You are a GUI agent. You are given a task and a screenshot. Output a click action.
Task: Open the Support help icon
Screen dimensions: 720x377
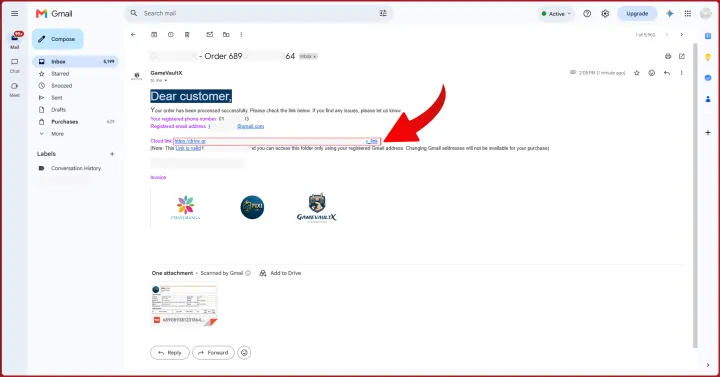point(587,14)
